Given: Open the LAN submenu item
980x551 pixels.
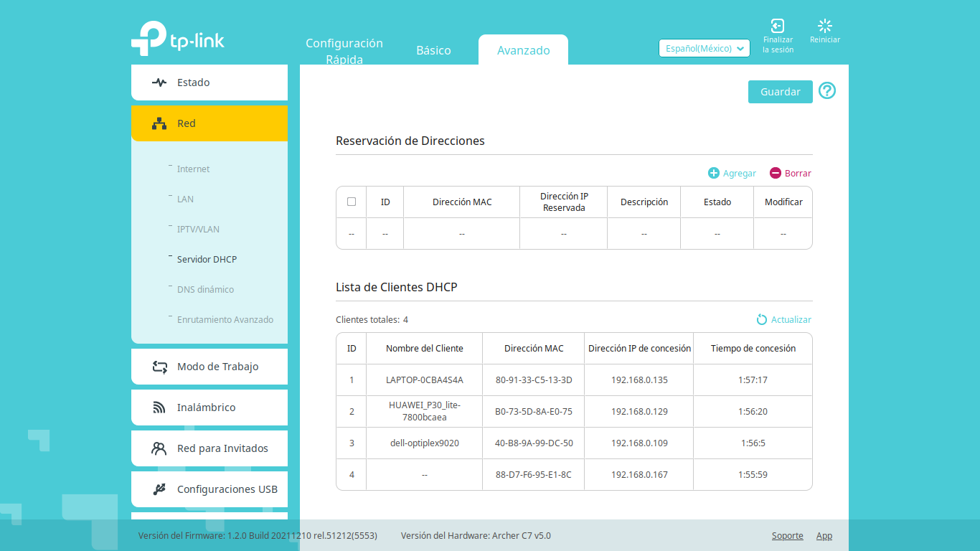Looking at the screenshot, I should point(185,199).
